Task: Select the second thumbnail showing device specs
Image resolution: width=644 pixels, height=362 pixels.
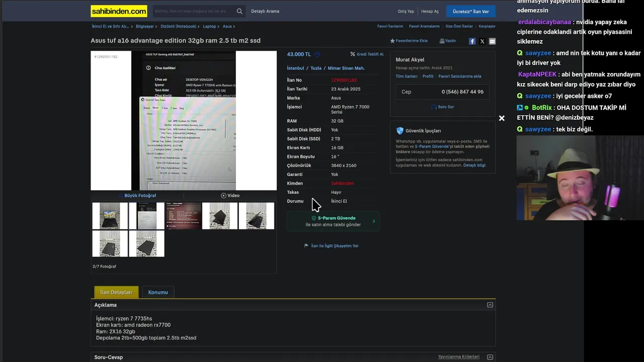Action: (146, 216)
